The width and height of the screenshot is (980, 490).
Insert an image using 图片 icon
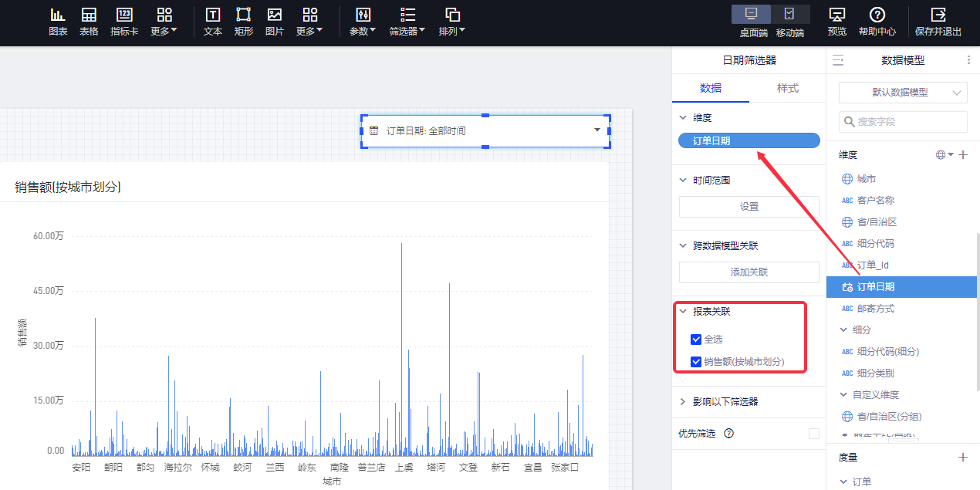(274, 22)
